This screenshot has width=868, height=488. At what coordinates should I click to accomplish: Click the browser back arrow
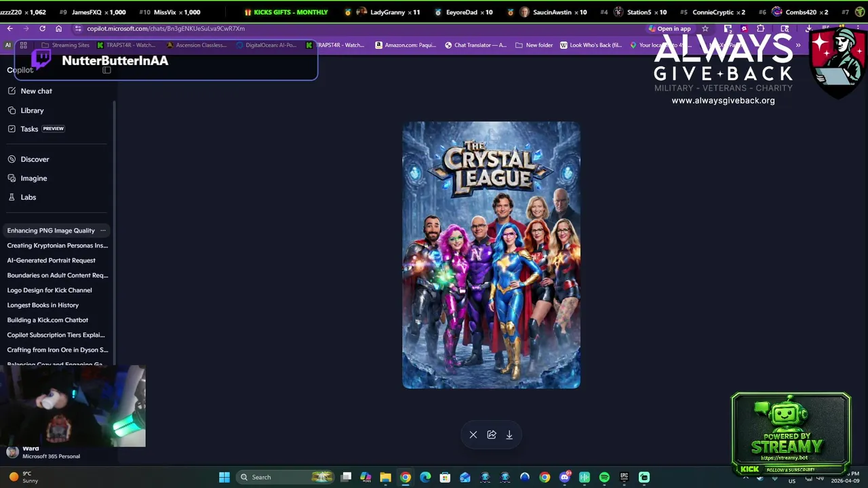(x=9, y=28)
